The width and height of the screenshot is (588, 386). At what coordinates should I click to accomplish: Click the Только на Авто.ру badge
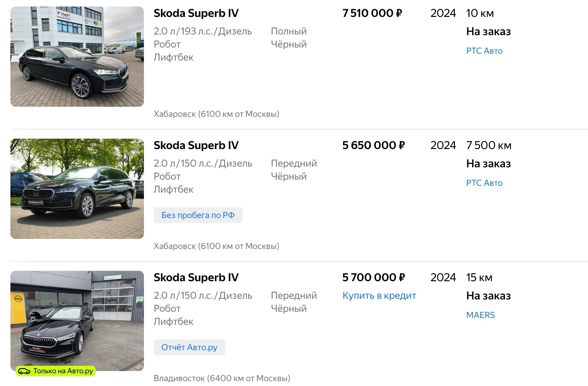[56, 371]
